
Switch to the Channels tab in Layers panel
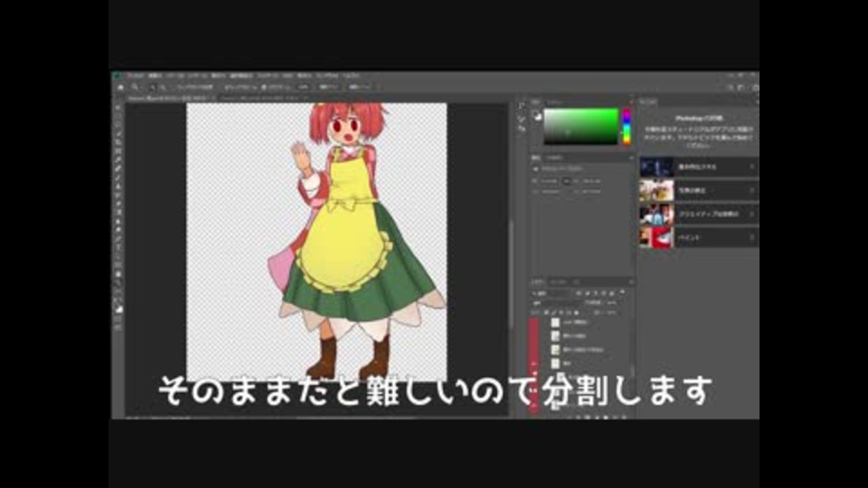point(558,282)
